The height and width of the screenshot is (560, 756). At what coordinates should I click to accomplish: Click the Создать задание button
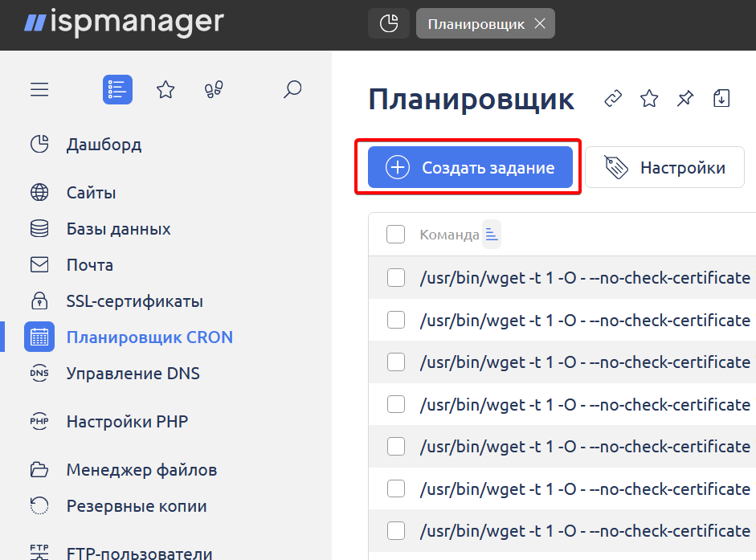point(470,168)
